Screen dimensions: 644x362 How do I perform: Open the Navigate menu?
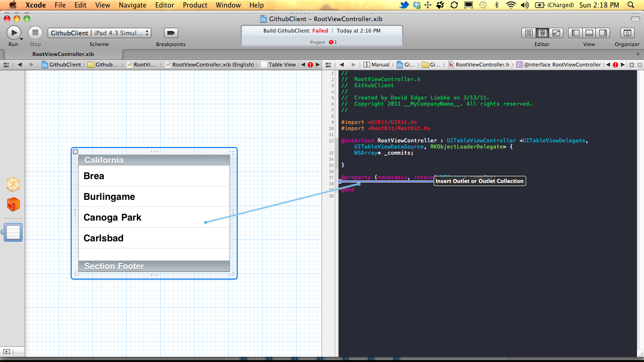pyautogui.click(x=132, y=5)
